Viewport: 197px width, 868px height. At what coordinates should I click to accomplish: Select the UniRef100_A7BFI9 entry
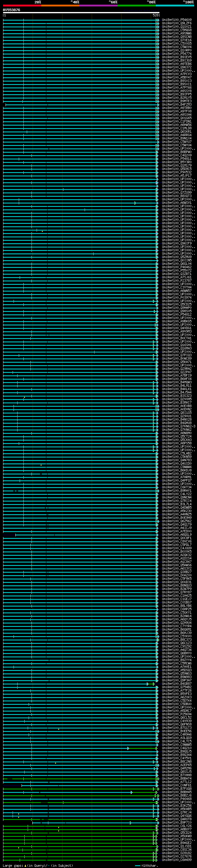point(177,375)
